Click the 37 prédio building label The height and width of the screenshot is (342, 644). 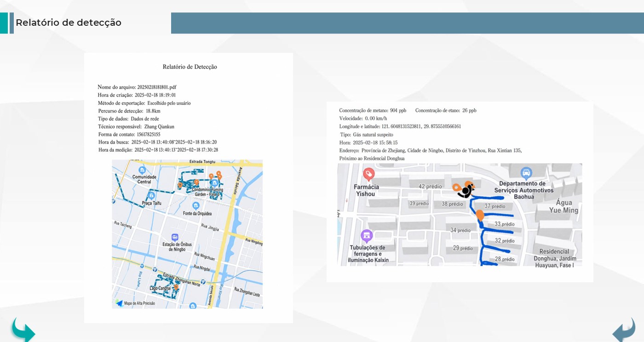495,206
